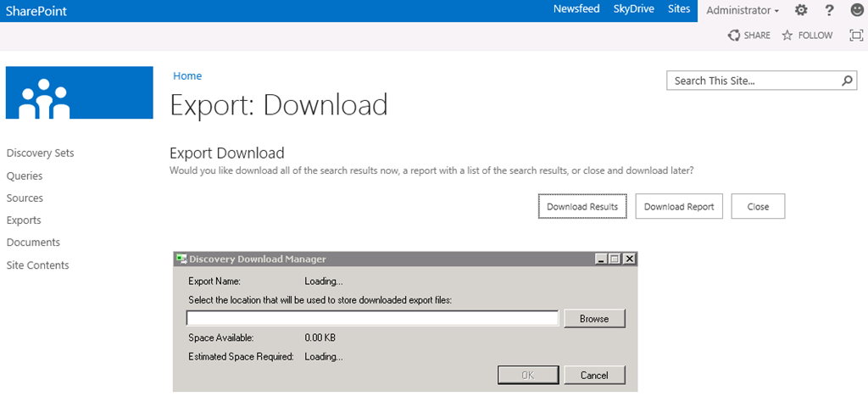868x396 pixels.
Task: Click the Download Results button
Action: click(x=581, y=207)
